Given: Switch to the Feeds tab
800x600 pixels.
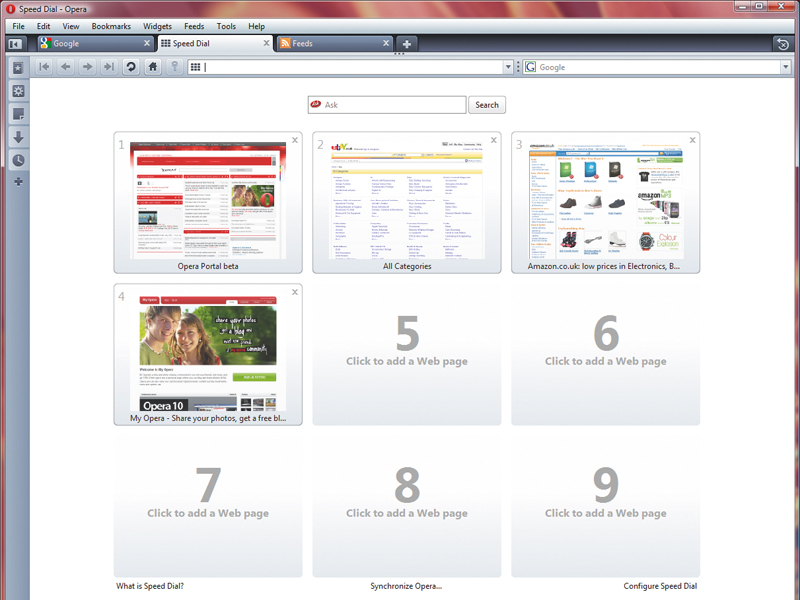Looking at the screenshot, I should coord(335,43).
